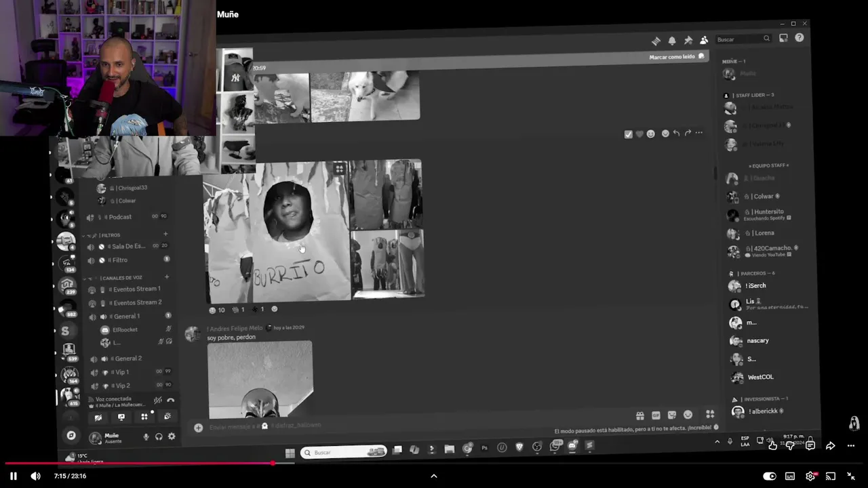Screen dimensions: 868x488
Task: Open the white dog photo attachment
Action: point(365,96)
